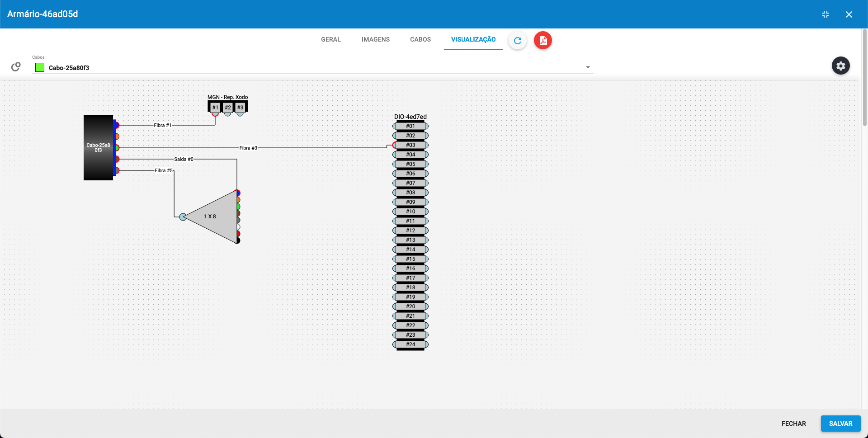The image size is (868, 438).
Task: Open the IMAGENS tab
Action: pos(375,39)
